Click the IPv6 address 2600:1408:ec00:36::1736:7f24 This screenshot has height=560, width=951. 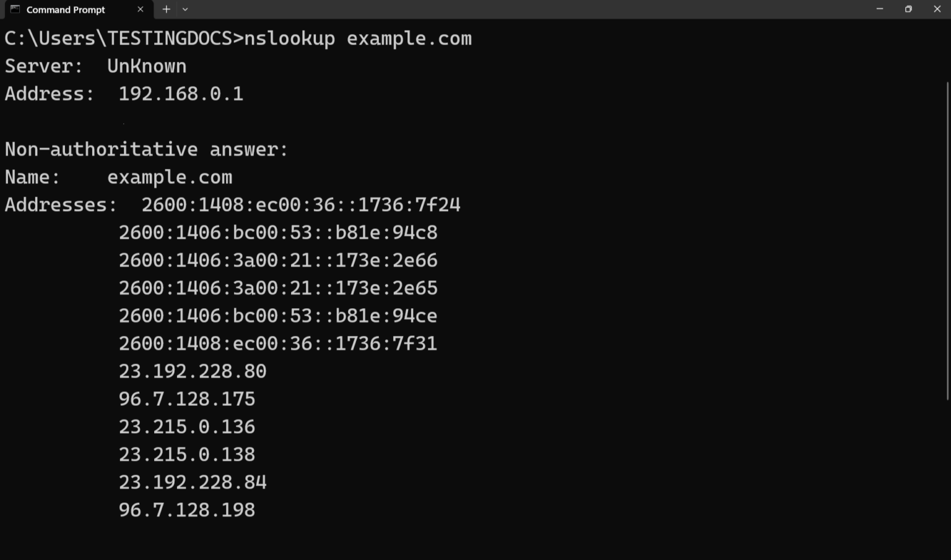pos(302,205)
